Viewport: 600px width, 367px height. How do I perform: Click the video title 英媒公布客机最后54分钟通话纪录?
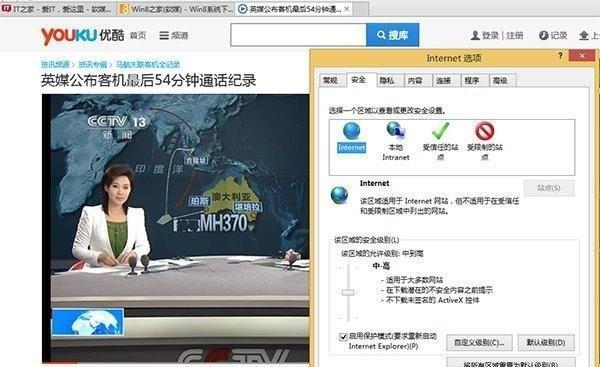[x=148, y=80]
